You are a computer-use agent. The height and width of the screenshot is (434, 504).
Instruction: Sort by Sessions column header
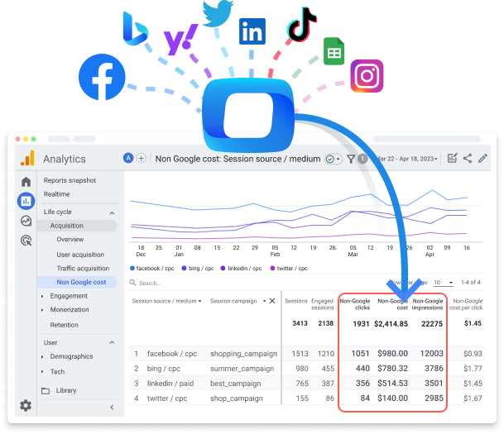[x=296, y=301]
